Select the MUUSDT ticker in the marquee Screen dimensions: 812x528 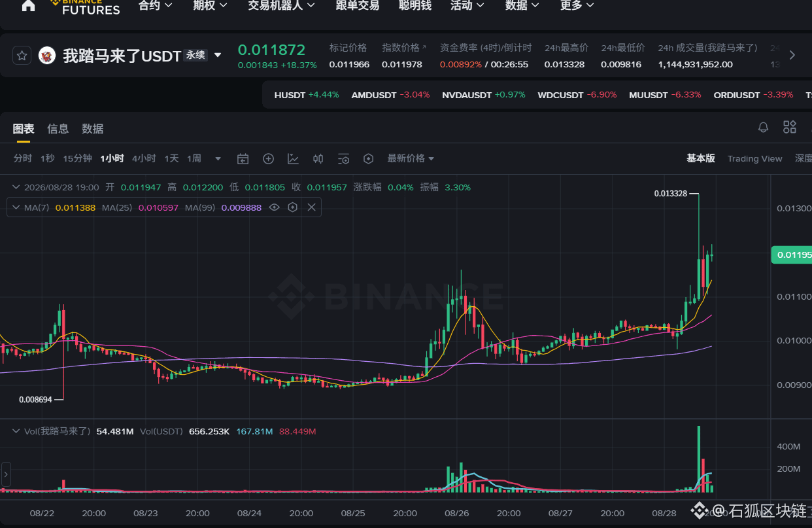(x=665, y=95)
